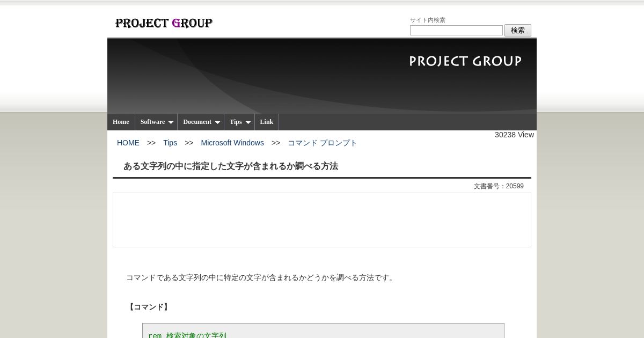
Task: Expand the Document dropdown arrow
Action: [x=217, y=122]
